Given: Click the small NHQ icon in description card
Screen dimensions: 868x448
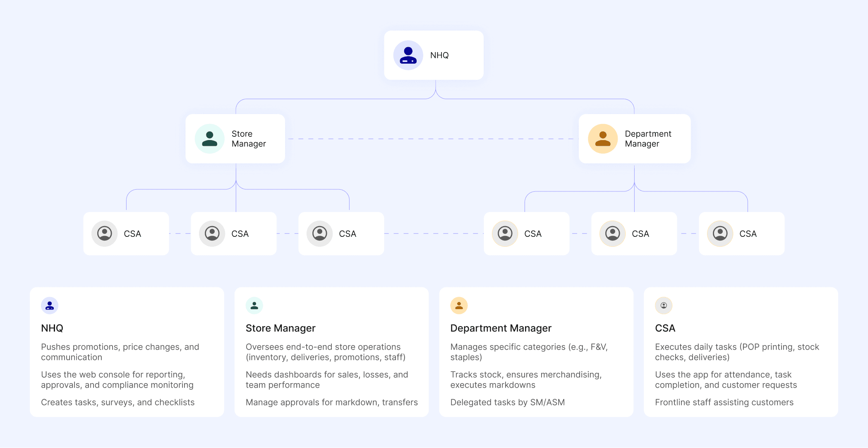Looking at the screenshot, I should coord(50,305).
